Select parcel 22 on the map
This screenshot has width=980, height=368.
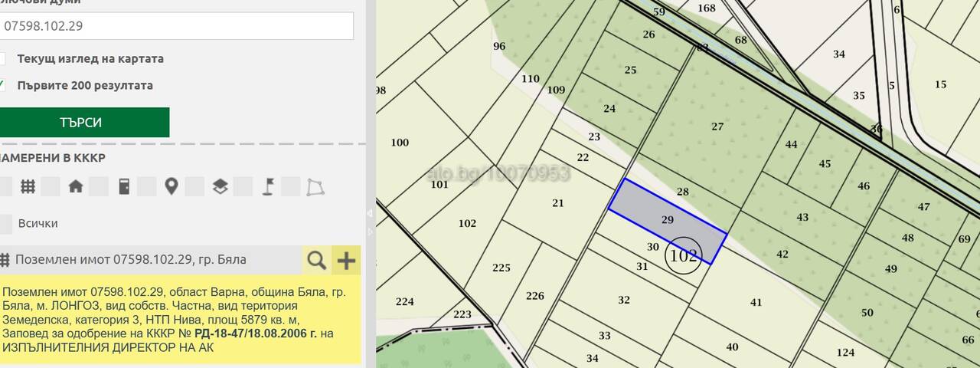(583, 157)
